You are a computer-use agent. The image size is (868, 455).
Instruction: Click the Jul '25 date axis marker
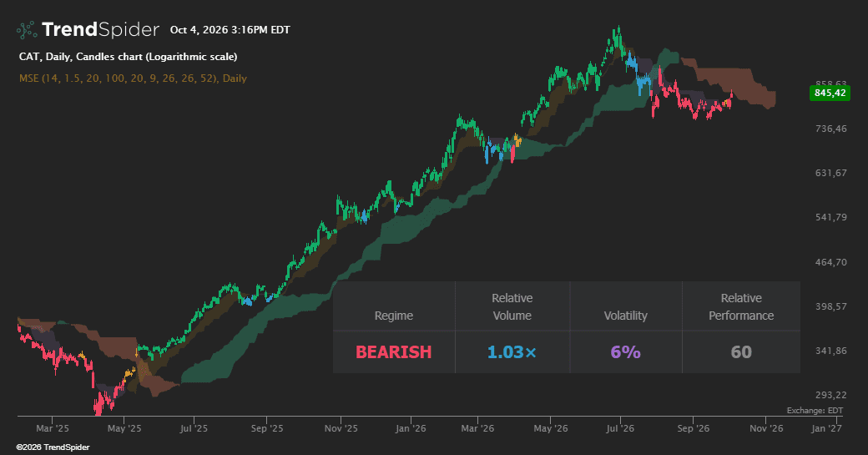tap(194, 428)
